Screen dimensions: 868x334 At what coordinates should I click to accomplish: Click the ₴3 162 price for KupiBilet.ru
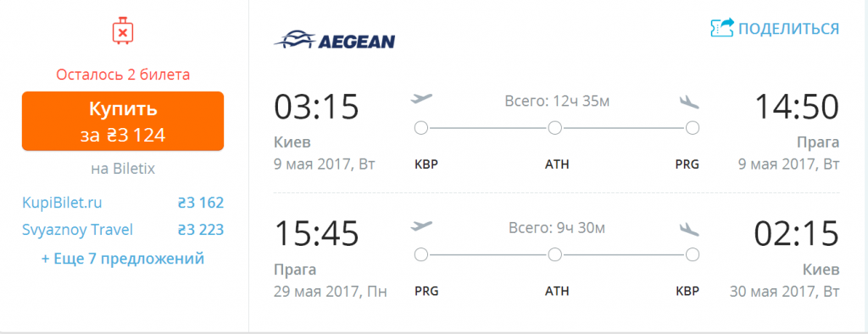tap(200, 203)
